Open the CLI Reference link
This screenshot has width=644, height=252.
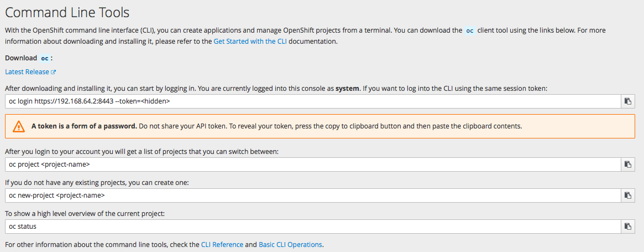click(x=222, y=244)
